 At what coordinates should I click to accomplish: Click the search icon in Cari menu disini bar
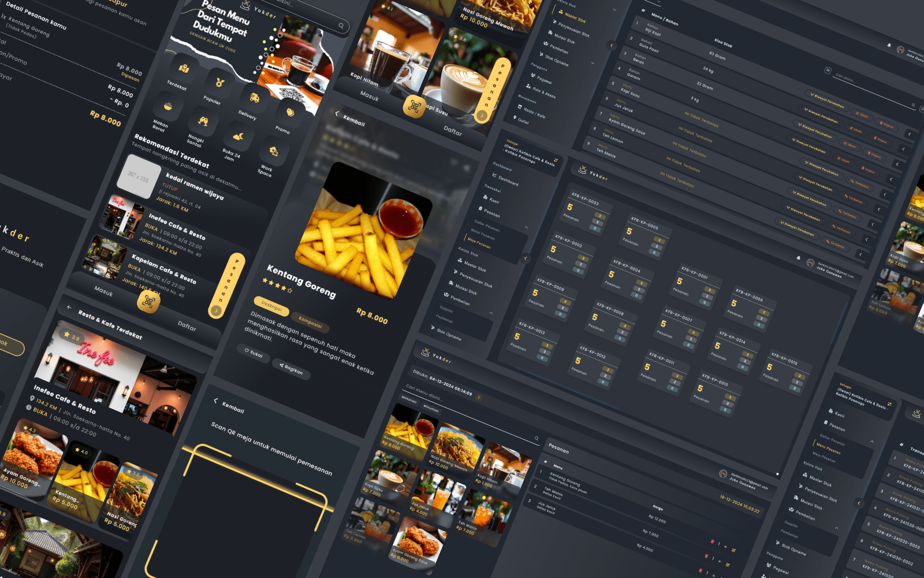[x=536, y=438]
